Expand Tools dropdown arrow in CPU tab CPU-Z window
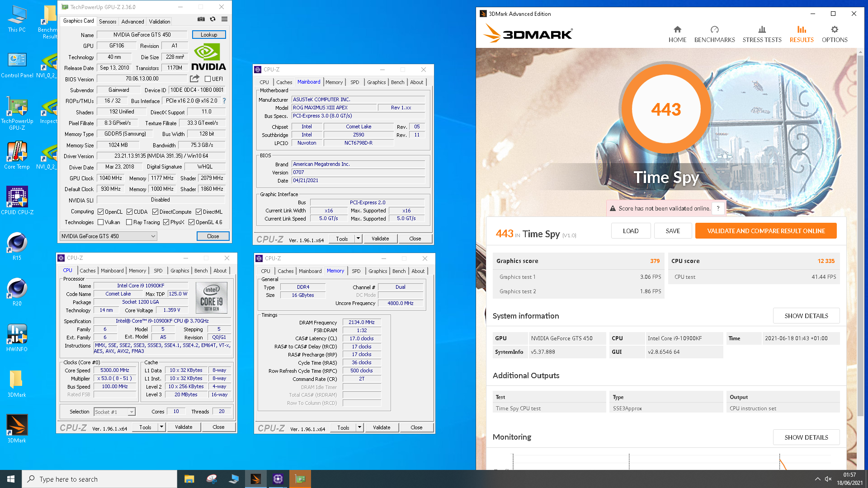 point(161,427)
